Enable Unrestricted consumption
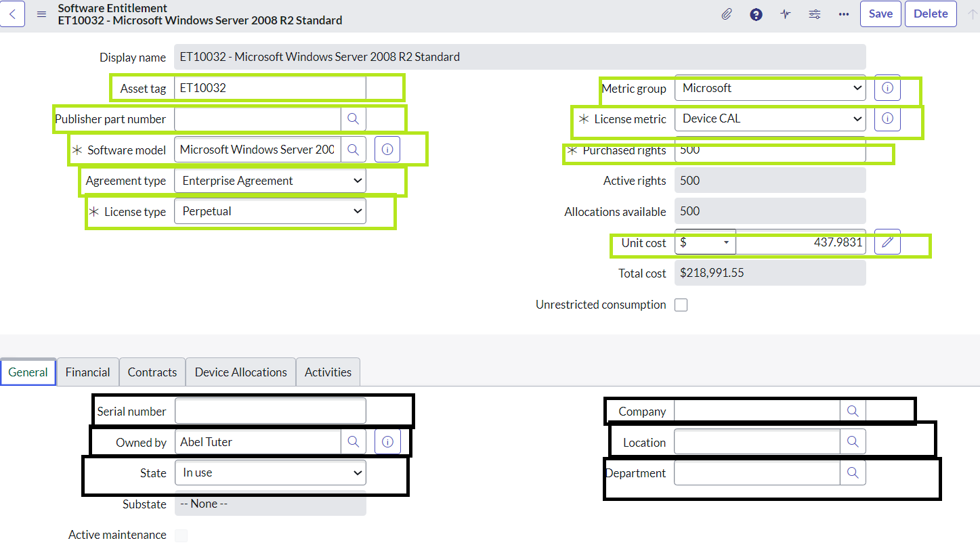This screenshot has width=980, height=549. point(681,305)
